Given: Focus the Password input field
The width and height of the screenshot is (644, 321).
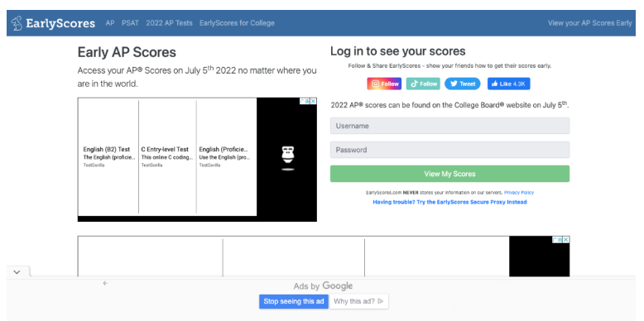Looking at the screenshot, I should coord(449,150).
